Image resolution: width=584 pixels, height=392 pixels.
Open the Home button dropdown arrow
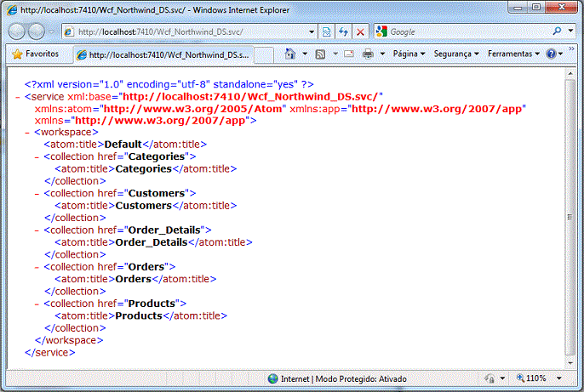pyautogui.click(x=305, y=54)
